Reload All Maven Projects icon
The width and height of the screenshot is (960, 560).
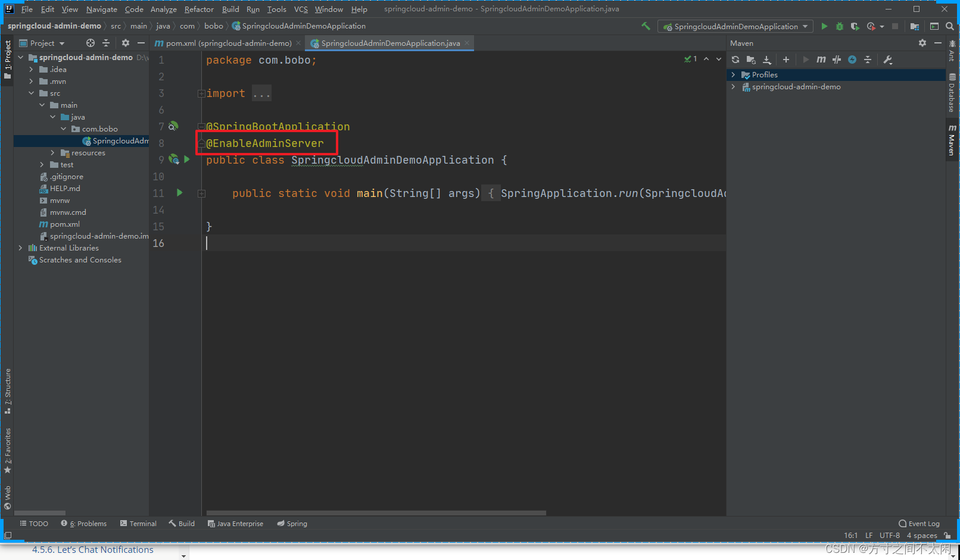click(x=735, y=60)
